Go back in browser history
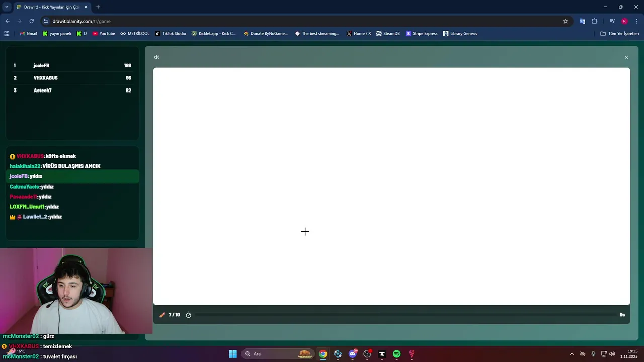This screenshot has width=644, height=362. (x=7, y=21)
